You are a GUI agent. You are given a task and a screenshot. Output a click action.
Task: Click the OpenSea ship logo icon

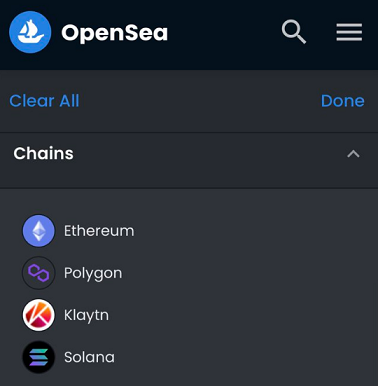(30, 32)
